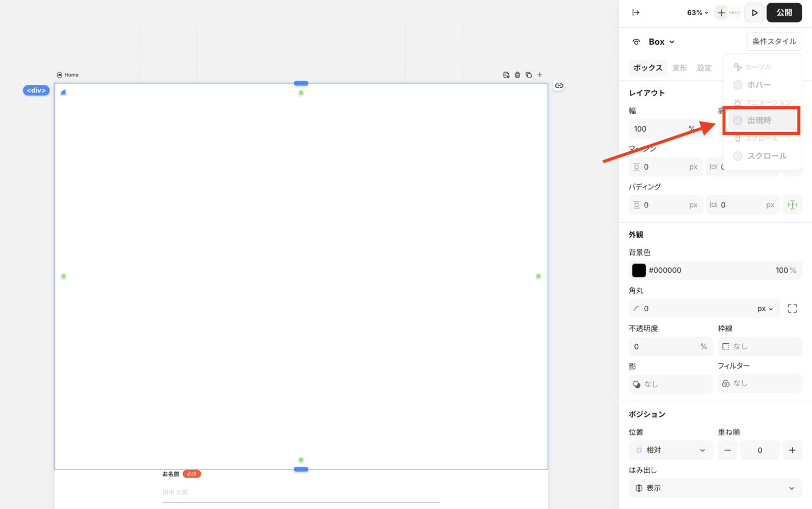The width and height of the screenshot is (812, 509).
Task: Open the 位置 相対 dropdown
Action: pos(670,450)
